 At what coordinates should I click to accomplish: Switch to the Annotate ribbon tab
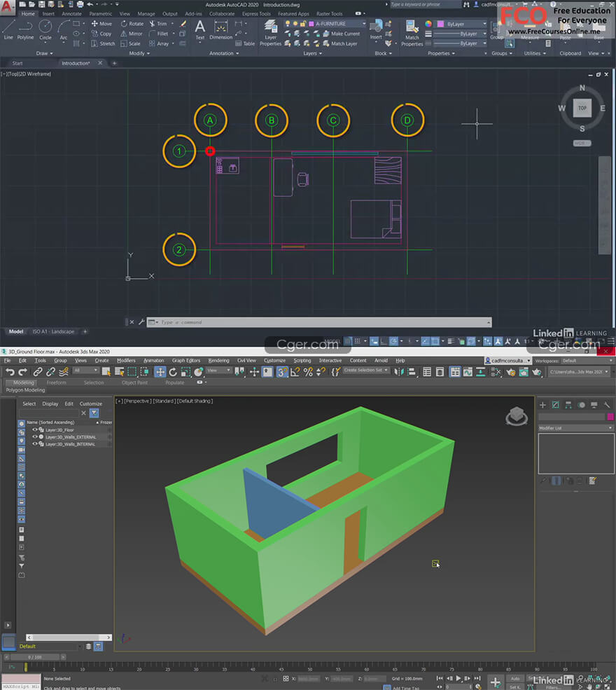pyautogui.click(x=71, y=14)
